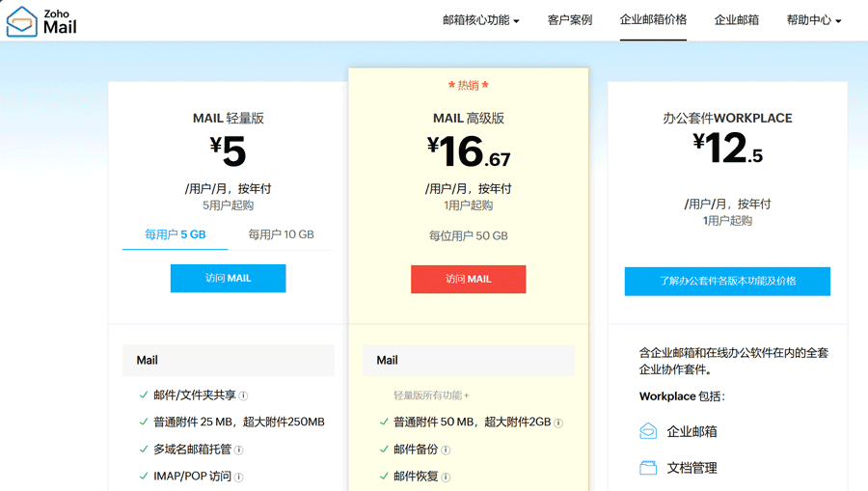The width and height of the screenshot is (868, 491).
Task: Click blue 访问 MAIL button for 轻量版
Action: pyautogui.click(x=228, y=278)
